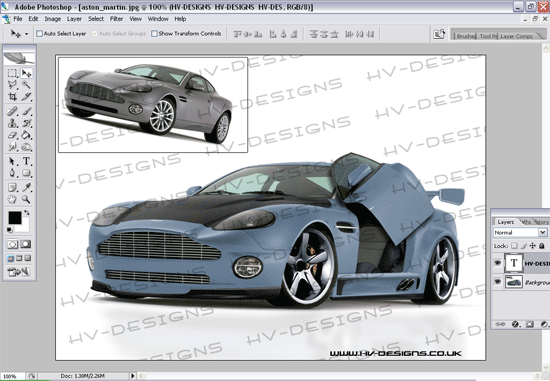Select the Zoom tool
Screen dimensions: 550x381
click(x=26, y=200)
